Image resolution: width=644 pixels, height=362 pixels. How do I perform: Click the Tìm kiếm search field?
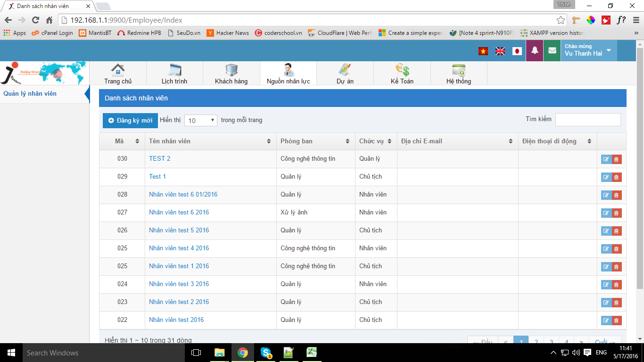[x=587, y=120]
